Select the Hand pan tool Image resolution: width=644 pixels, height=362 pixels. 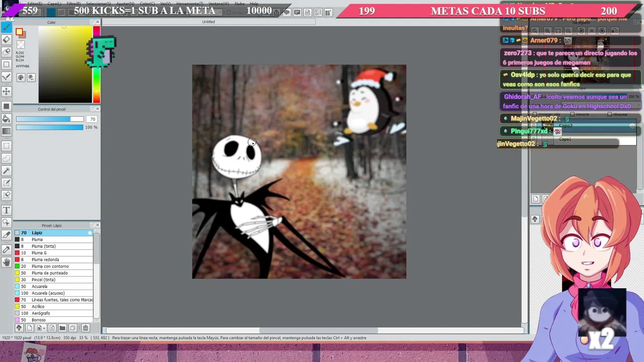tap(7, 262)
